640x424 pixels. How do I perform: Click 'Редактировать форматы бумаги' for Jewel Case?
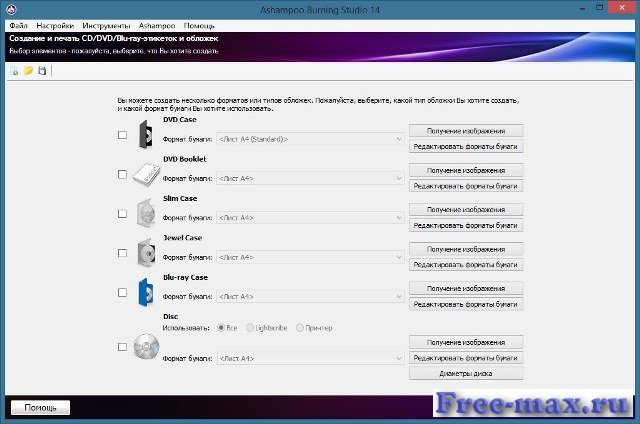point(466,265)
